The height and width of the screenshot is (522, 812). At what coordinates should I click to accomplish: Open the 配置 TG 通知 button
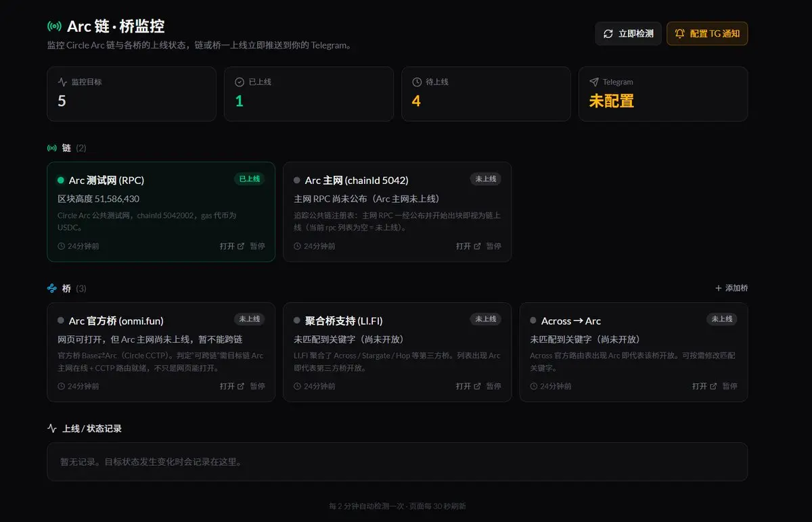707,34
